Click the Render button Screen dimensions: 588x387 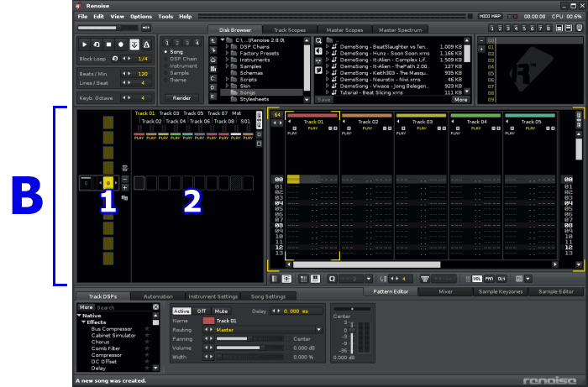click(181, 97)
